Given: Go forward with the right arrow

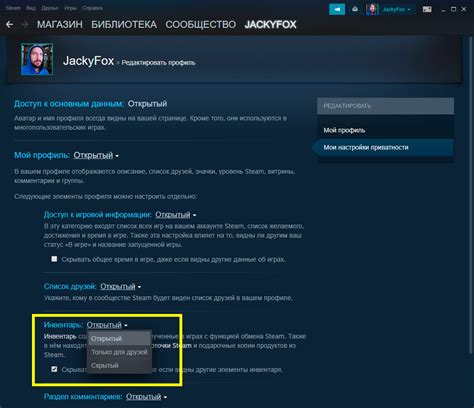Looking at the screenshot, I should 25,24.
